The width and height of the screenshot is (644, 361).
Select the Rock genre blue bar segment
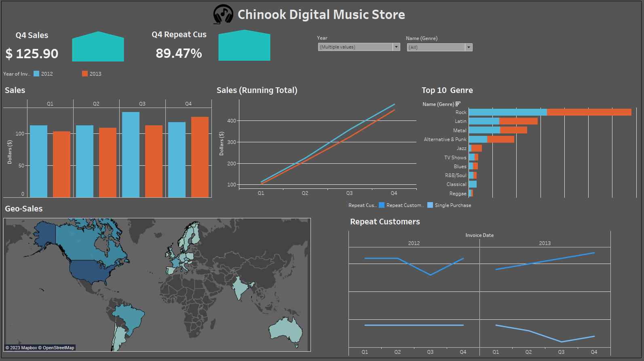click(508, 112)
